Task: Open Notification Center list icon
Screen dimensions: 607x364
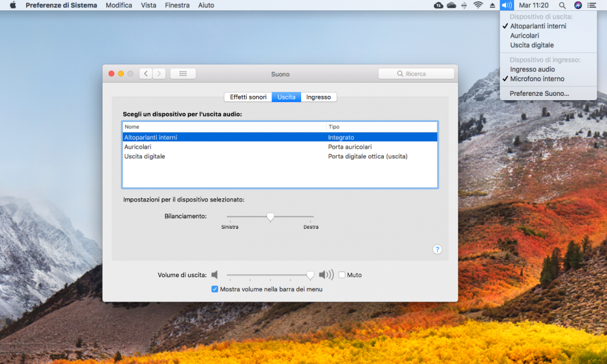Action: tap(591, 5)
